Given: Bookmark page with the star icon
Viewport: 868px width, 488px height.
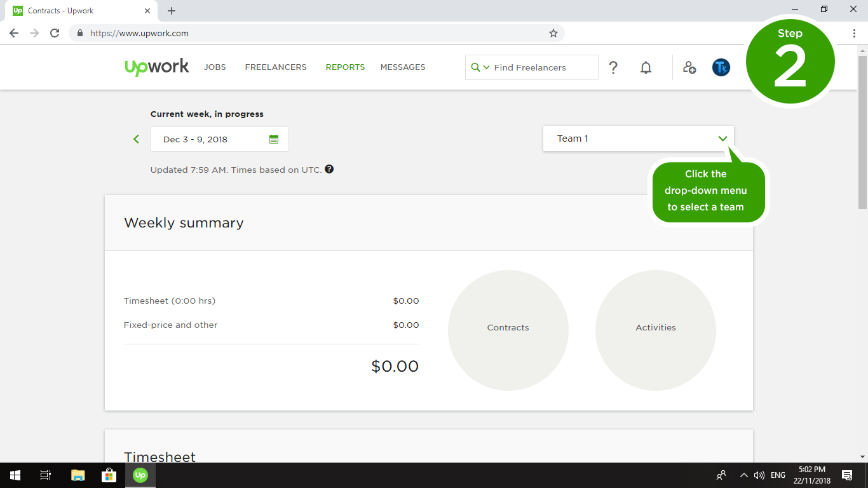Looking at the screenshot, I should pos(553,33).
